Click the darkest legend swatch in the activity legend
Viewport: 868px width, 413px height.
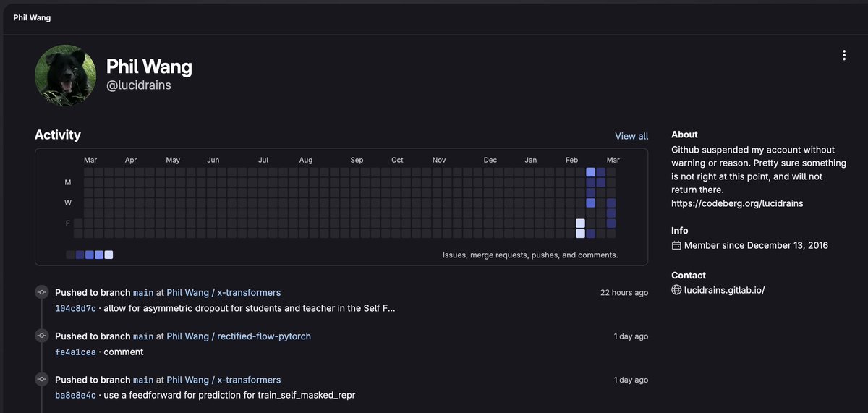[70, 255]
